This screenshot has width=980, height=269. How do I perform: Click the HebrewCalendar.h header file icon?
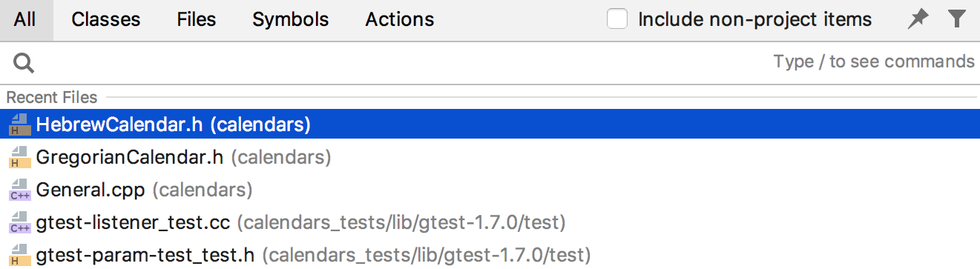click(19, 125)
